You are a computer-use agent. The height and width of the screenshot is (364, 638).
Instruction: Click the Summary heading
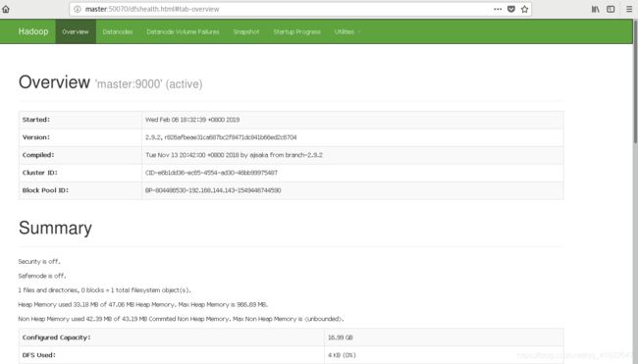[55, 229]
